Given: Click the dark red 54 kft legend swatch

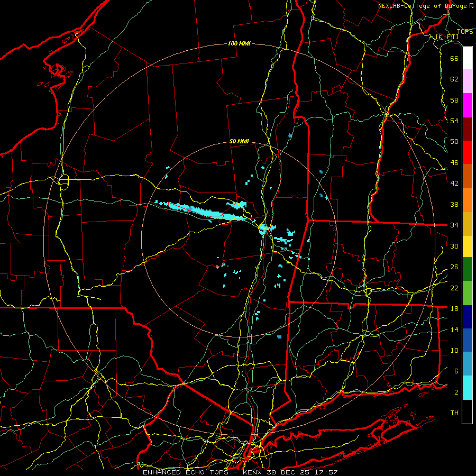Looking at the screenshot, I should click(467, 129).
